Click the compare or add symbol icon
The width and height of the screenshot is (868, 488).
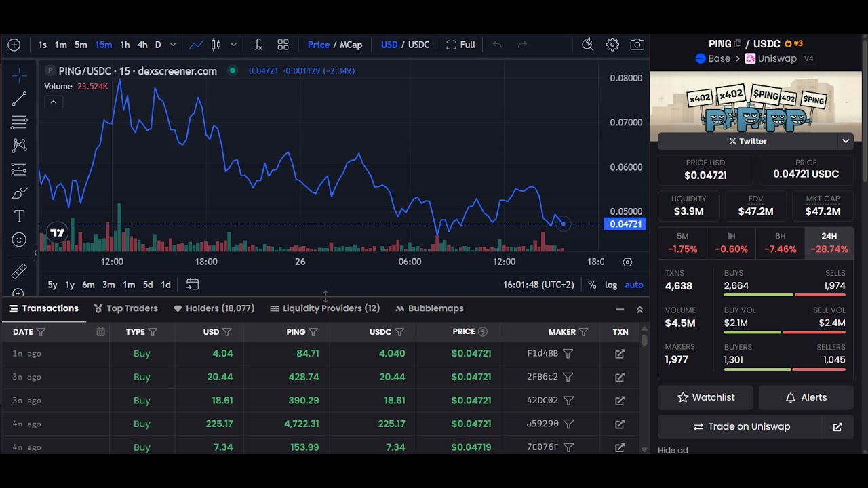click(14, 45)
